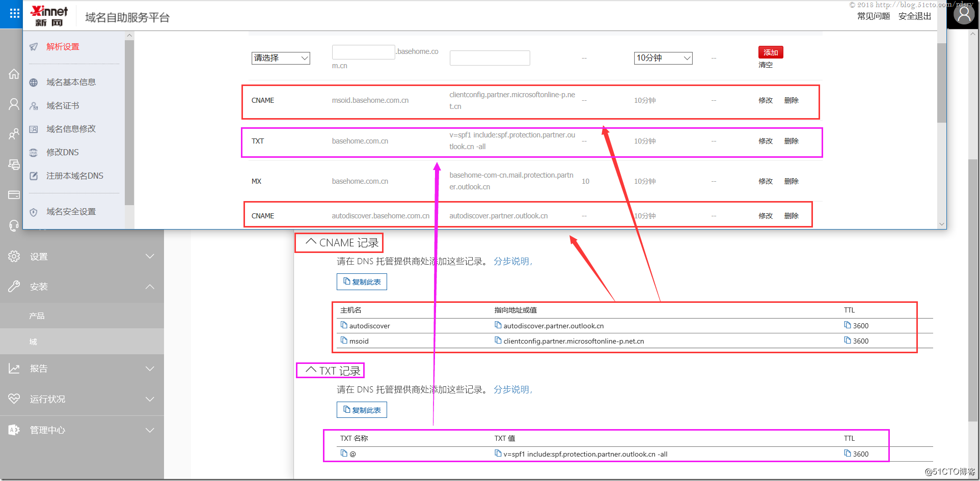Copy the TTL 3600 of autodiscover row

pos(847,325)
